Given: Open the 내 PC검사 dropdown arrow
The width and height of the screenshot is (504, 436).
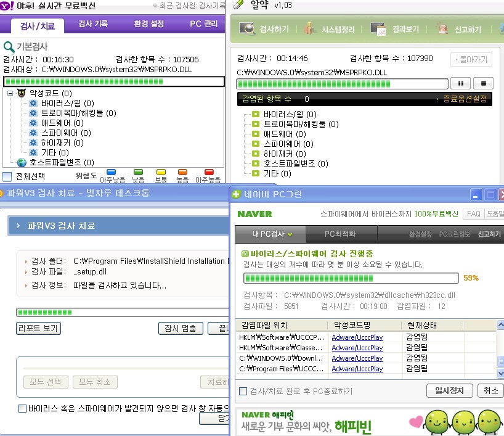Looking at the screenshot, I should pyautogui.click(x=290, y=234).
